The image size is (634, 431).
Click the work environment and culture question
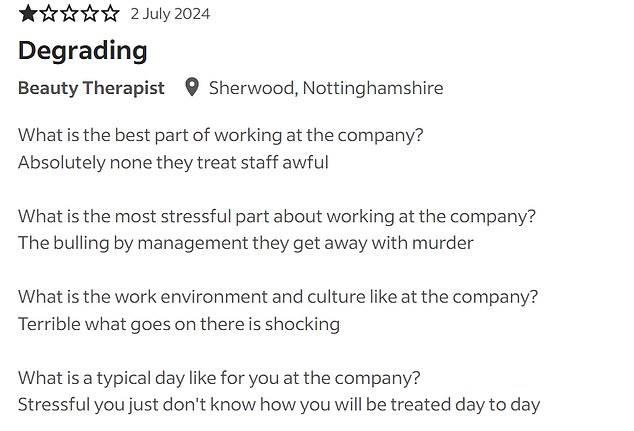click(279, 298)
